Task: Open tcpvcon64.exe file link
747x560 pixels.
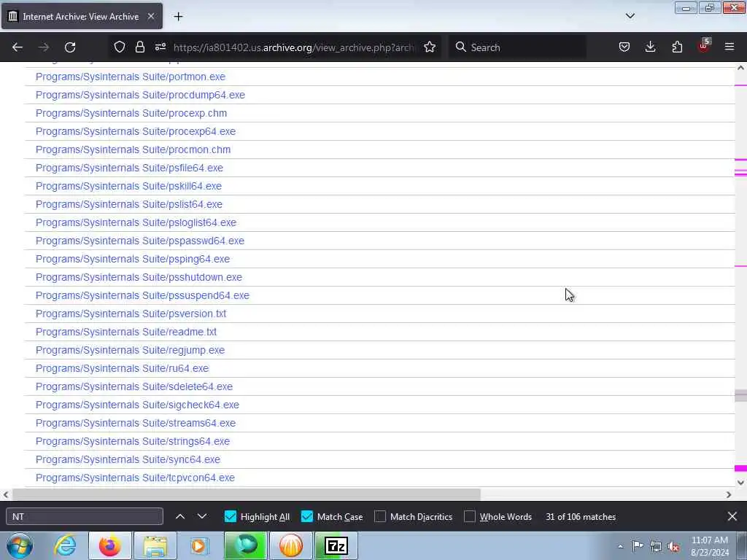Action: 135,478
